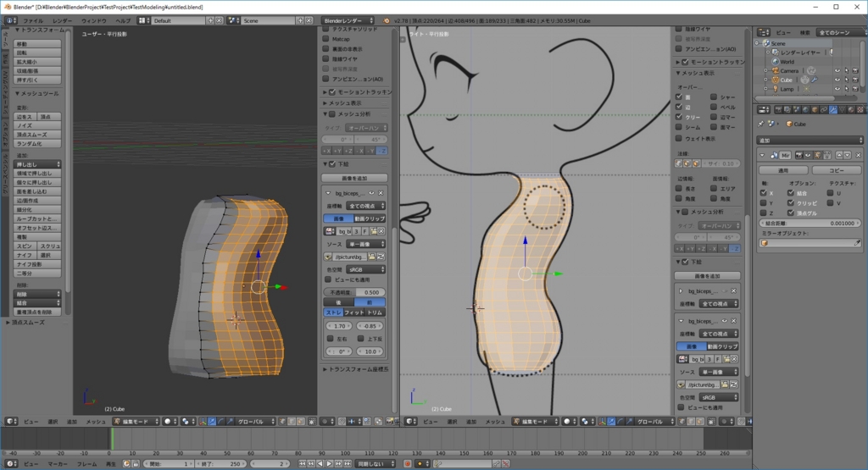Click the properties editor type icon
The width and height of the screenshot is (868, 470).
[764, 109]
